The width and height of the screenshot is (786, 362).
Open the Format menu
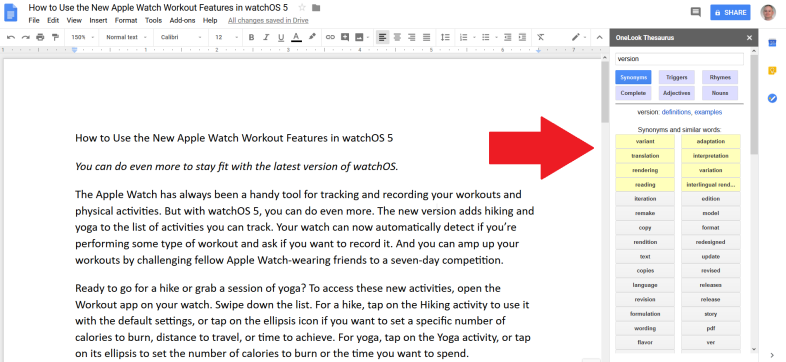(126, 21)
